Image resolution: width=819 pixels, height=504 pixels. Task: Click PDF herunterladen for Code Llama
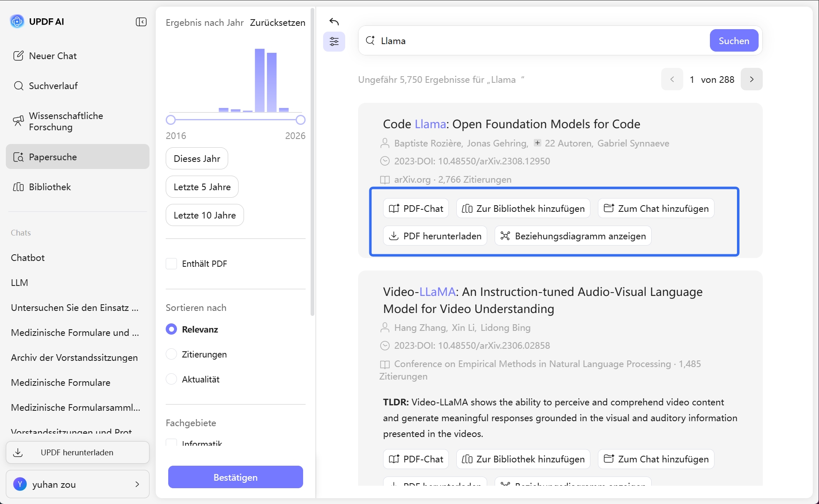tap(435, 236)
